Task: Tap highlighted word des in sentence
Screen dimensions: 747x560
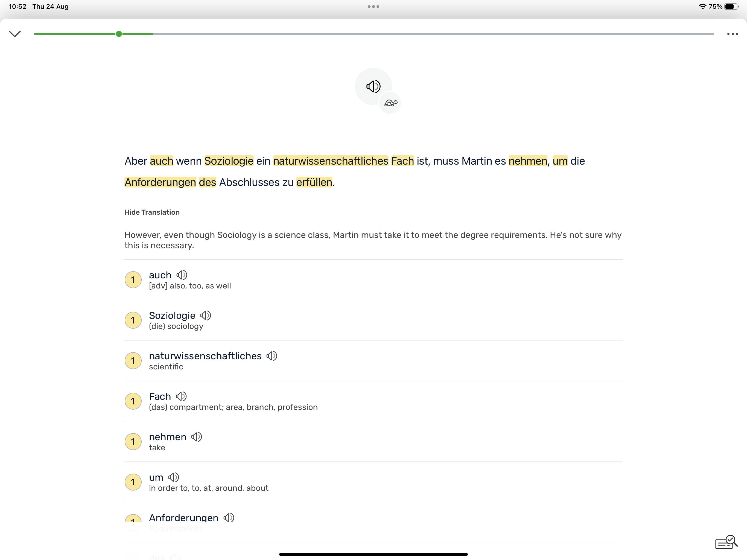Action: (x=207, y=182)
